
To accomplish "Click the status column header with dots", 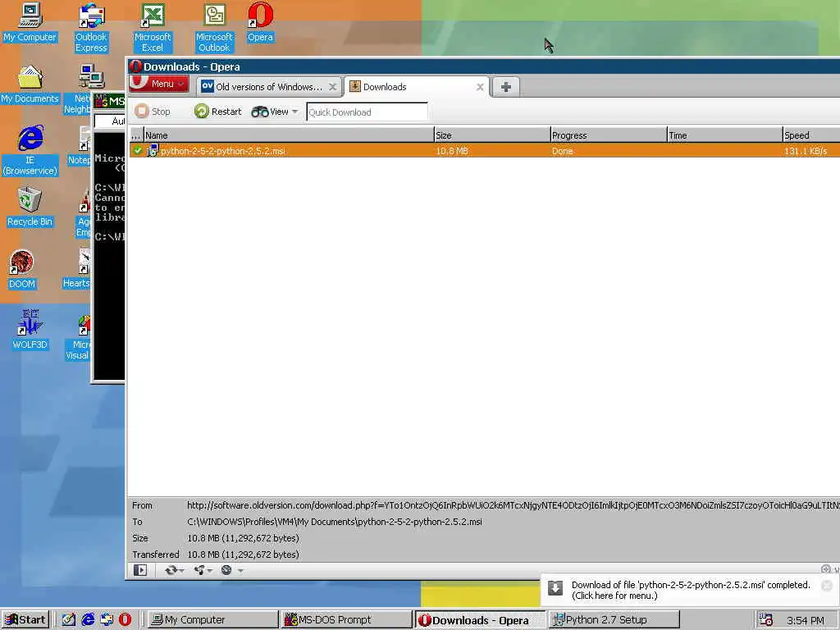I will [136, 135].
